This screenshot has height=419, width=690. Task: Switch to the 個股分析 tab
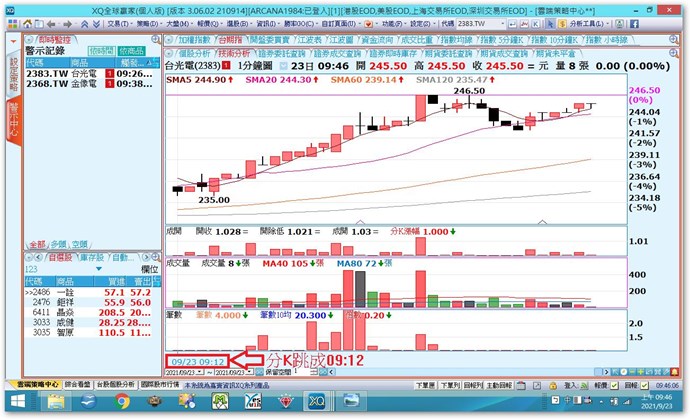[x=194, y=53]
